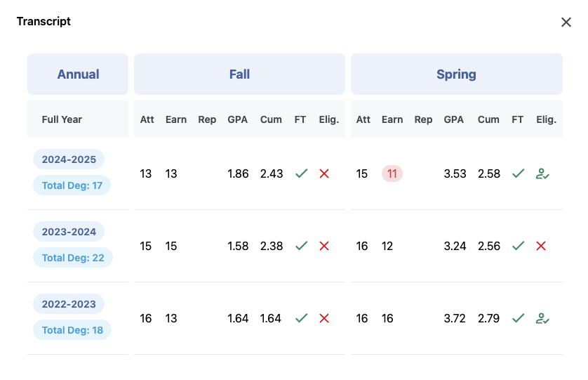
Task: Click the Fall 2022-2023 ineligible red X
Action: click(x=324, y=318)
